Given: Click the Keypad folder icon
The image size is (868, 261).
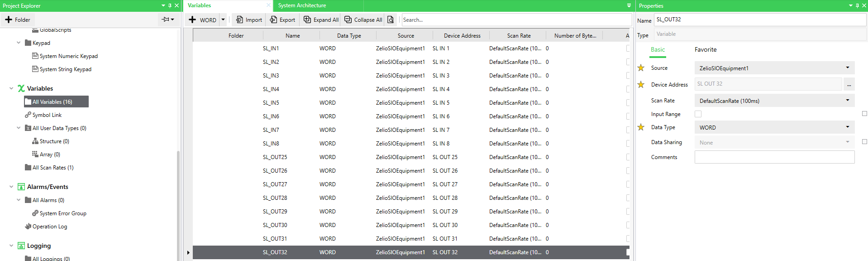Looking at the screenshot, I should pos(28,43).
